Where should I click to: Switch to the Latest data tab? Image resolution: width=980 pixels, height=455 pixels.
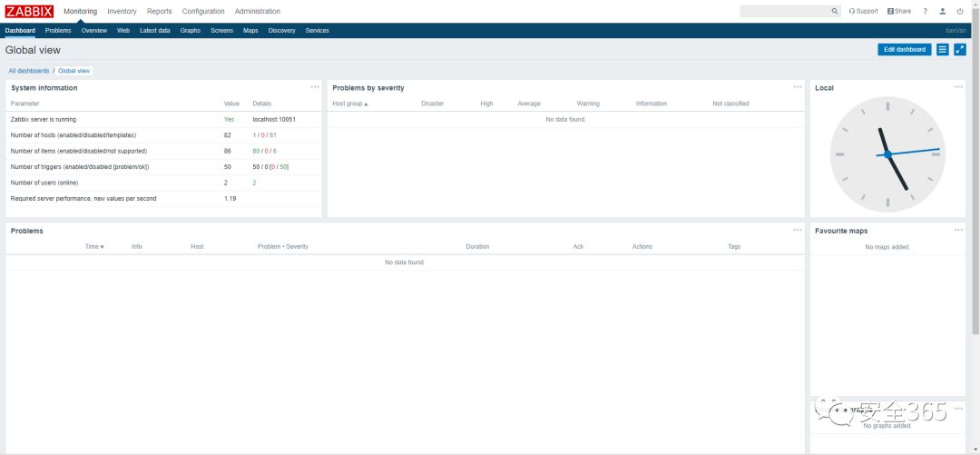pyautogui.click(x=155, y=31)
